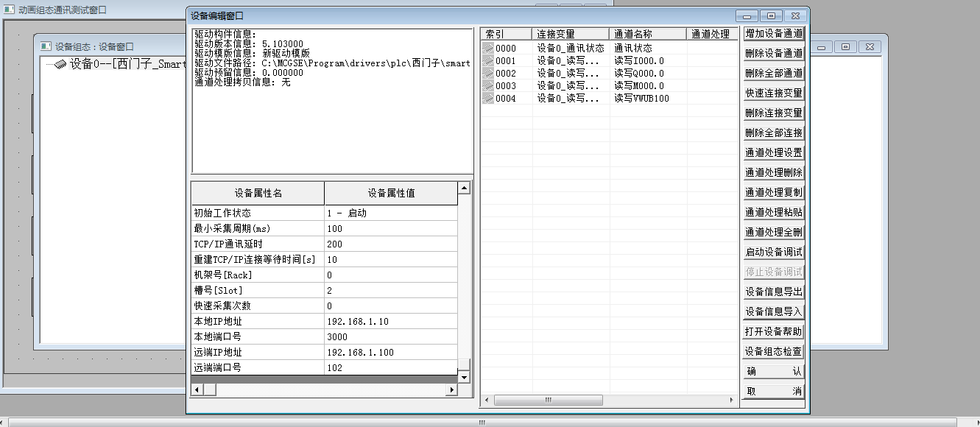Confirm with the 确认 button

pyautogui.click(x=773, y=372)
